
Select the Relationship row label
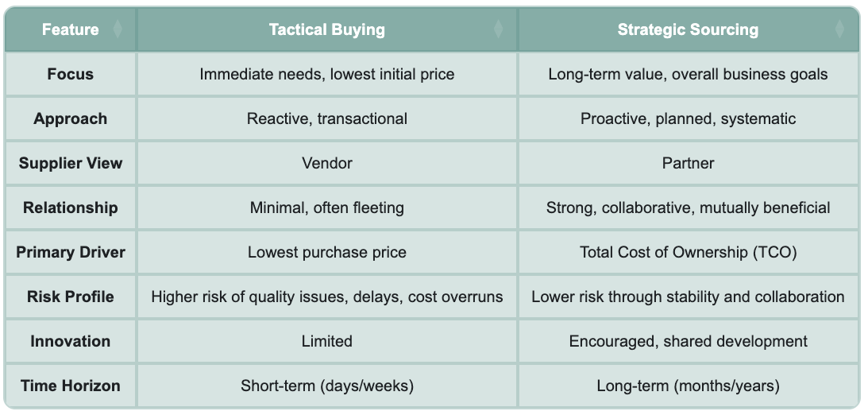click(71, 207)
